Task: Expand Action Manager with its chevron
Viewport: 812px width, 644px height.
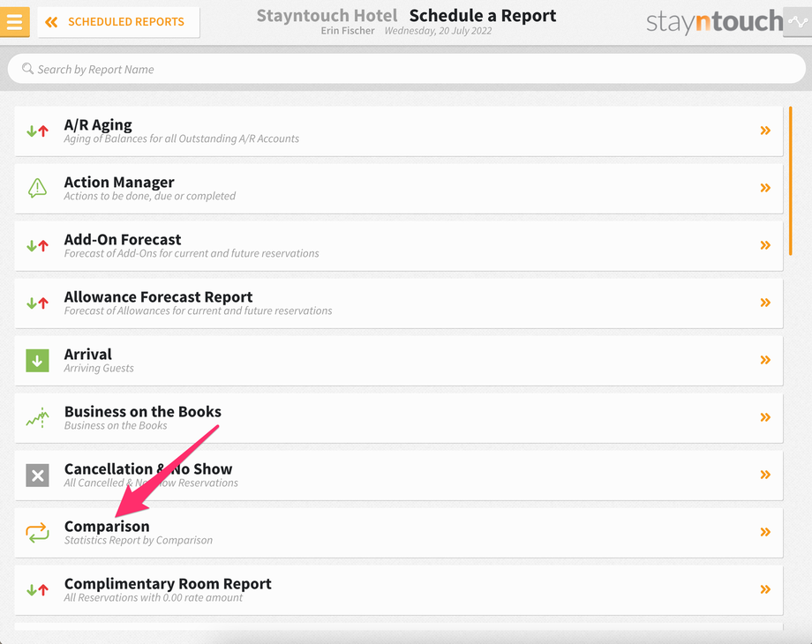Action: (x=765, y=188)
